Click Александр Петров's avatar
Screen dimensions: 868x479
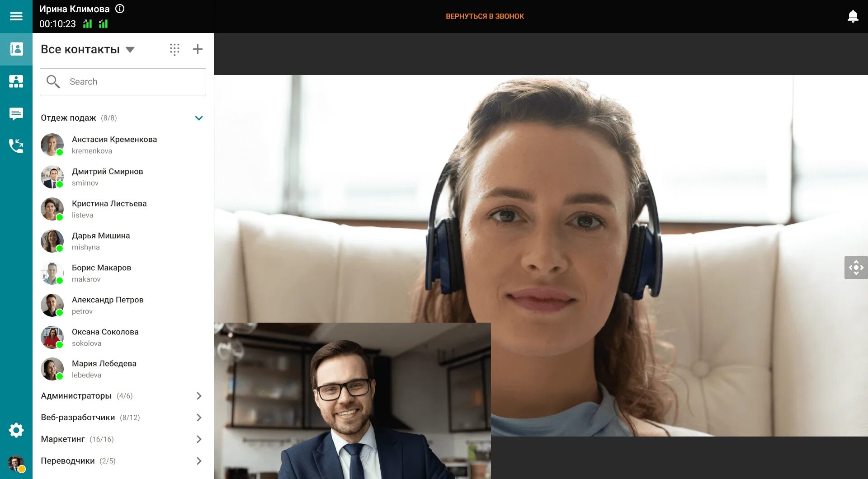pos(52,305)
